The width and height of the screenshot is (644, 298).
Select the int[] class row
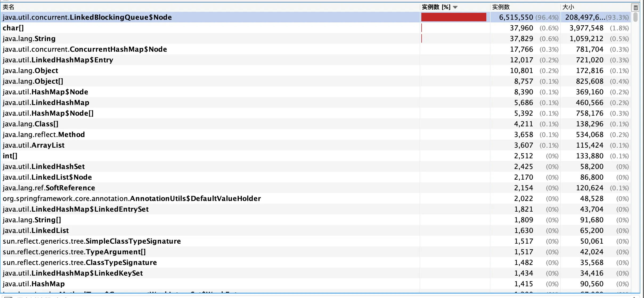pos(10,156)
